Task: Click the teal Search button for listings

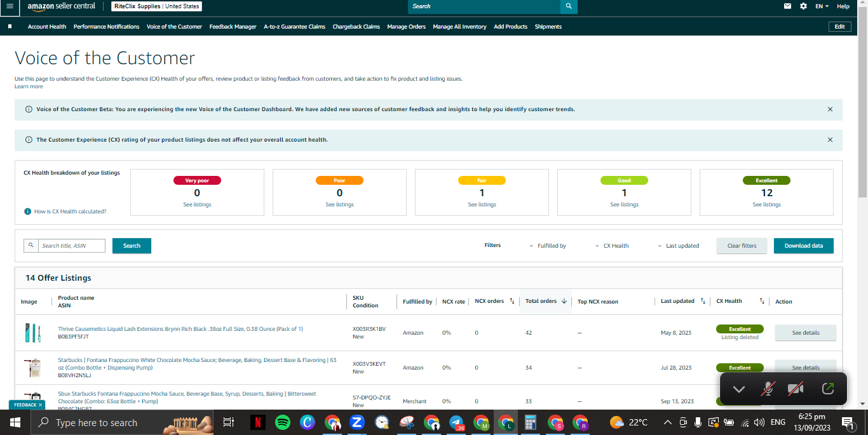Action: (x=132, y=246)
